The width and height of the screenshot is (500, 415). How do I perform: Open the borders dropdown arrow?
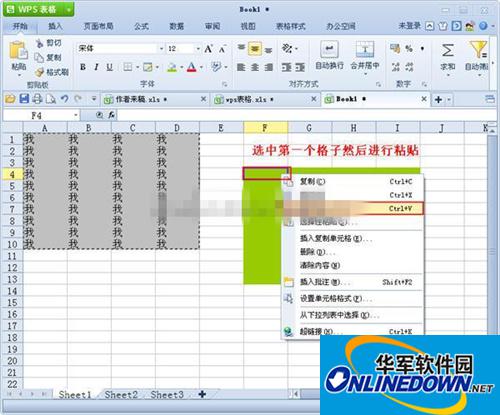coord(137,68)
